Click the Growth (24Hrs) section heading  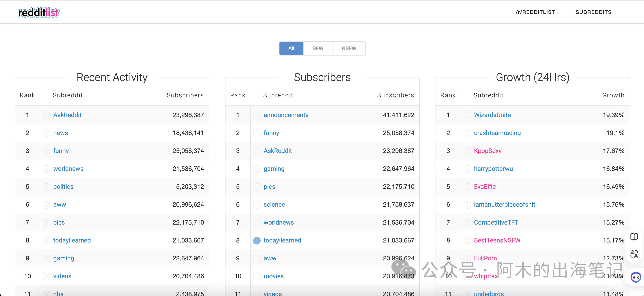click(x=532, y=77)
